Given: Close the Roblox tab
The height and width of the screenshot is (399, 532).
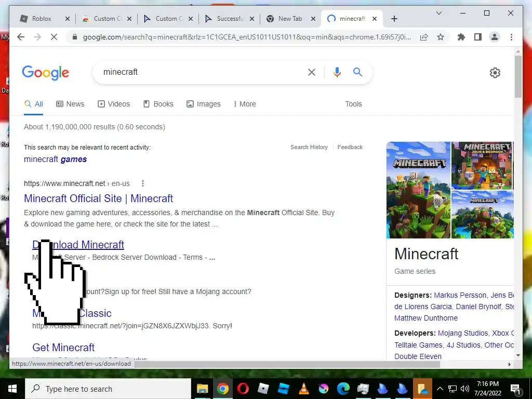Looking at the screenshot, I should [x=67, y=19].
